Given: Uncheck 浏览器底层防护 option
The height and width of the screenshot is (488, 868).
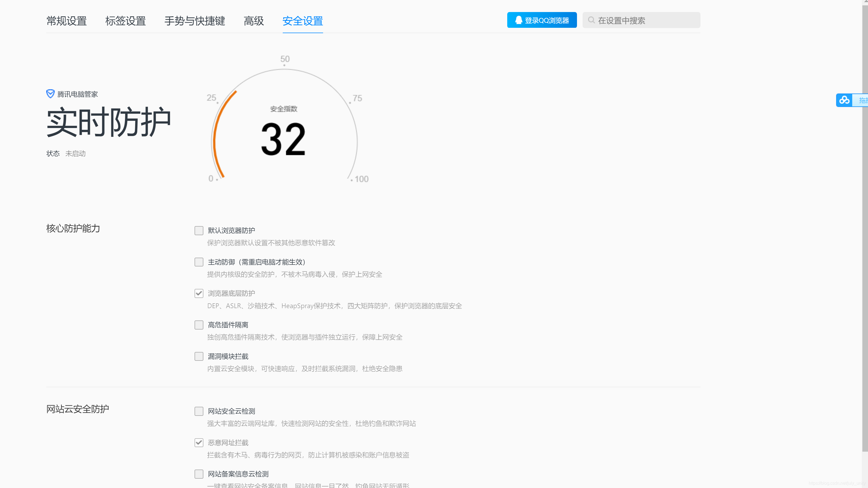Looking at the screenshot, I should (199, 293).
